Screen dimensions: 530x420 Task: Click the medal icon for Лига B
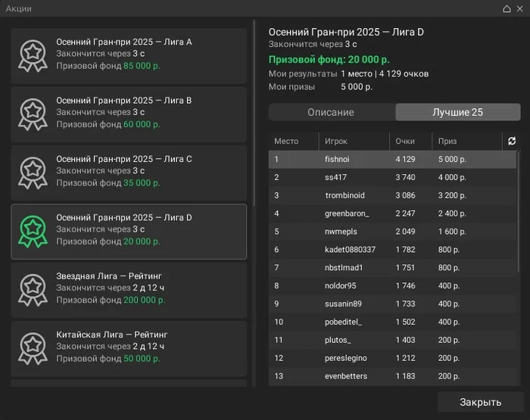[x=33, y=114]
